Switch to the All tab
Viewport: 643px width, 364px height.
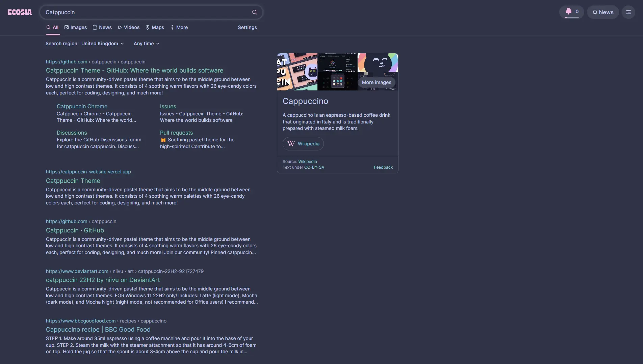tap(53, 27)
